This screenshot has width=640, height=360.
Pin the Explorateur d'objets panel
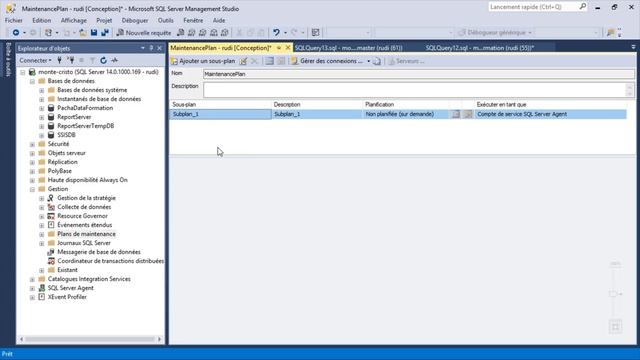tap(151, 48)
